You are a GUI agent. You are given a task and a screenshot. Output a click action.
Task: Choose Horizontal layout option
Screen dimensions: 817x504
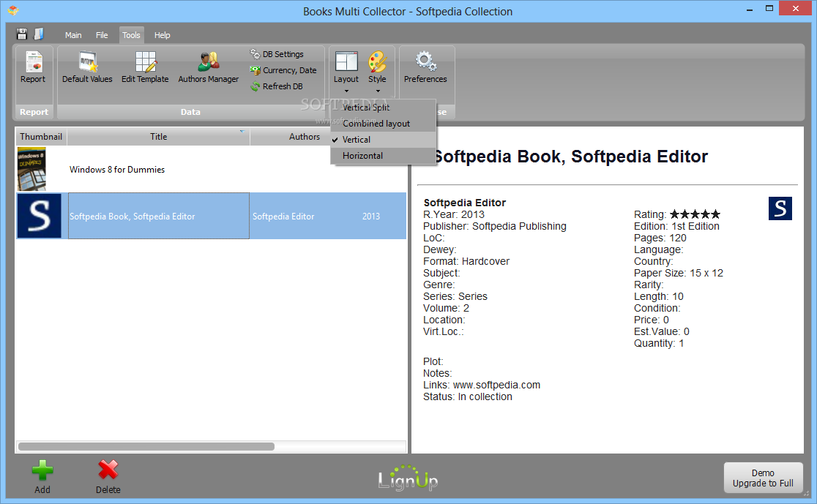383,156
